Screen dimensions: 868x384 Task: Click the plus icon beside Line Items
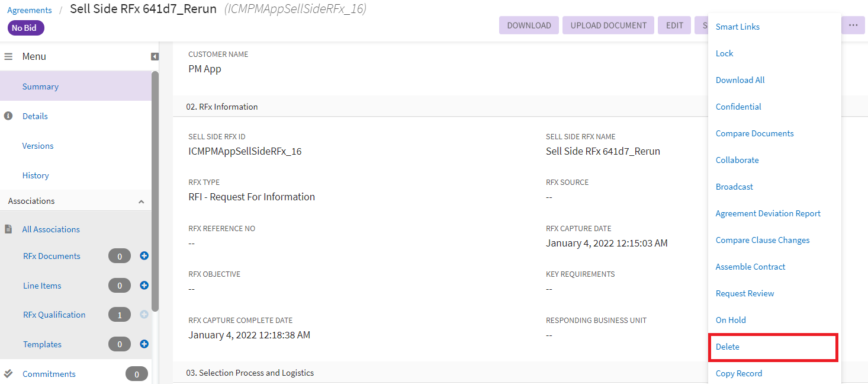coord(144,286)
